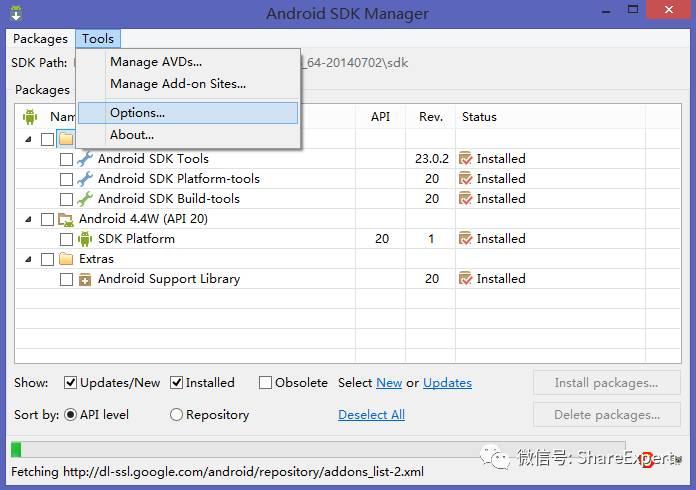This screenshot has height=490, width=696.
Task: Enable the Obsolete checkbox
Action: click(x=266, y=382)
